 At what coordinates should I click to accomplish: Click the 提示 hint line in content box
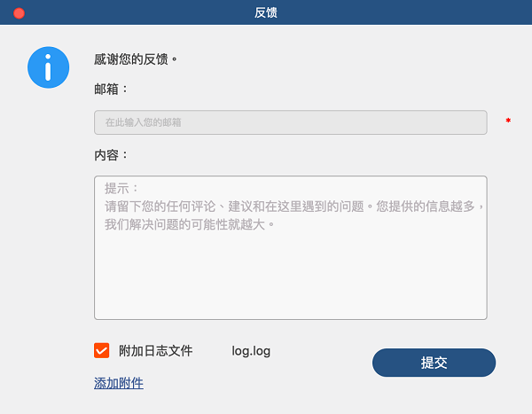coord(121,188)
